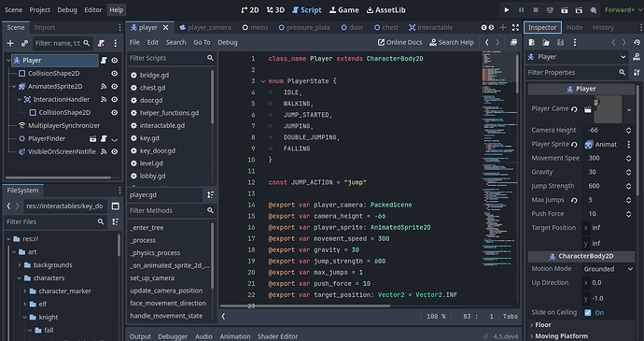Click the signal icon on InteractionHandler
The width and height of the screenshot is (644, 341).
104,99
